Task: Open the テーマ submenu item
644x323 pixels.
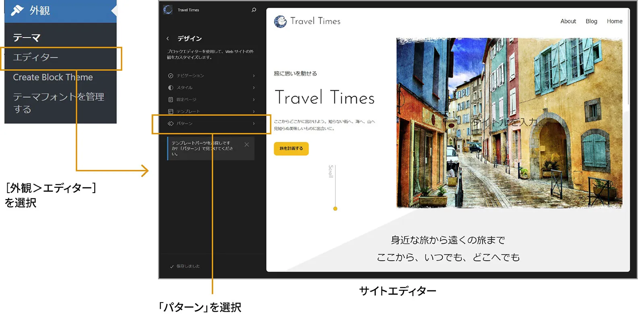Action: click(x=27, y=38)
